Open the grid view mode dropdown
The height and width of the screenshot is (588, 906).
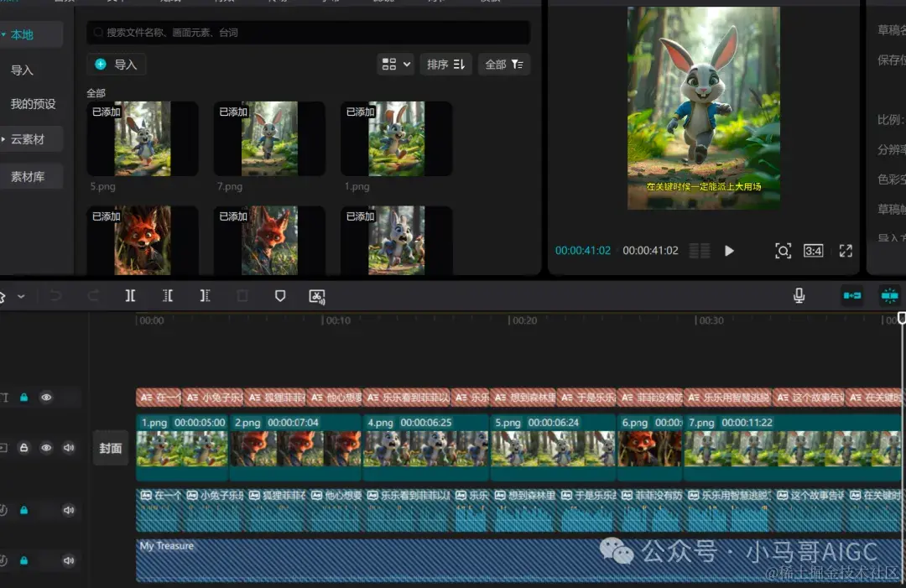point(396,64)
